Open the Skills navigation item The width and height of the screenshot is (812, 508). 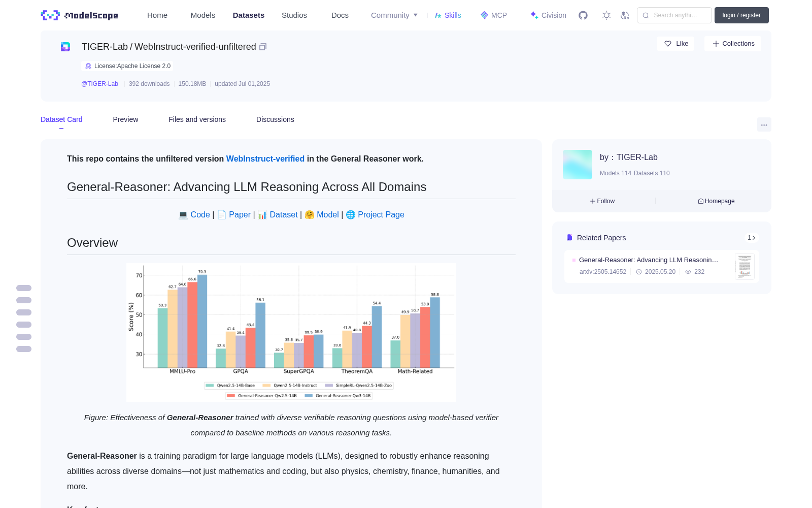click(448, 15)
